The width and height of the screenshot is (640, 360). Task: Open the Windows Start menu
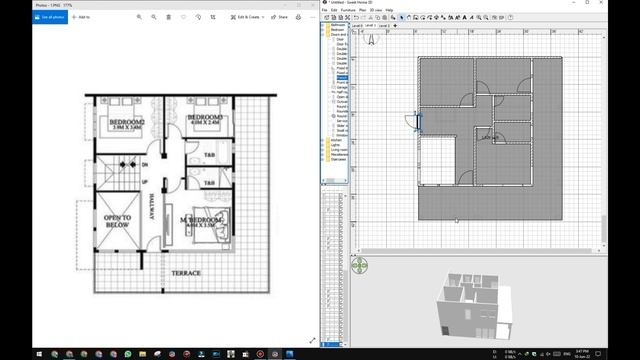(40, 354)
